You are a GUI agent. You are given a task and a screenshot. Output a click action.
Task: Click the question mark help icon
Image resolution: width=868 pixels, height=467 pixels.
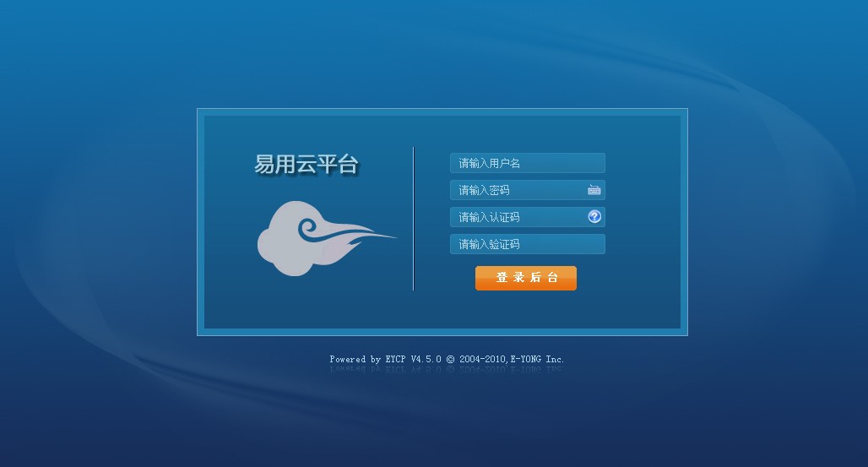tap(594, 216)
